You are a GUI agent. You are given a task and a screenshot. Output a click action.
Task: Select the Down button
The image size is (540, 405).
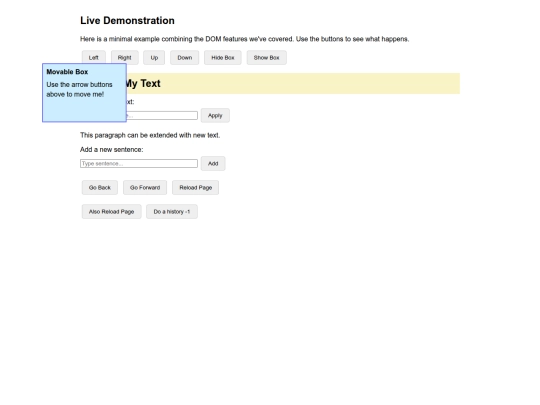pyautogui.click(x=185, y=58)
